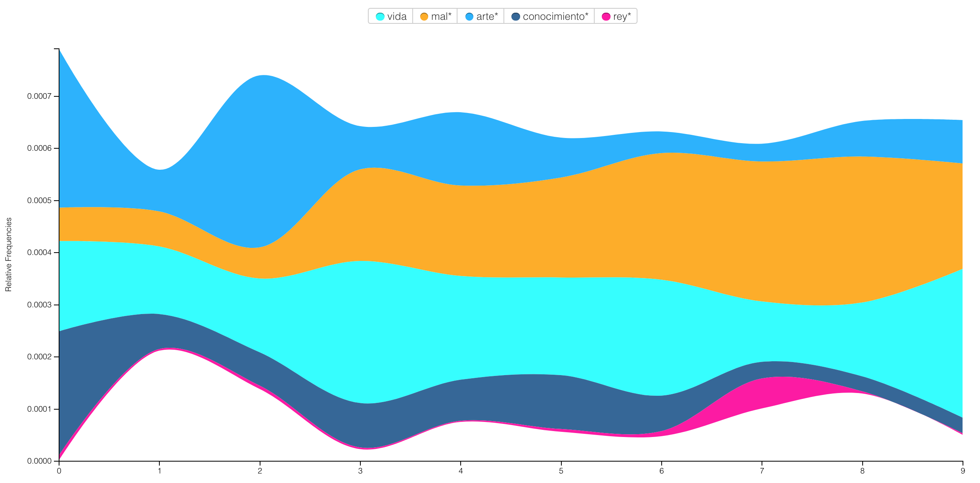Toggle the mal* series label

click(441, 17)
